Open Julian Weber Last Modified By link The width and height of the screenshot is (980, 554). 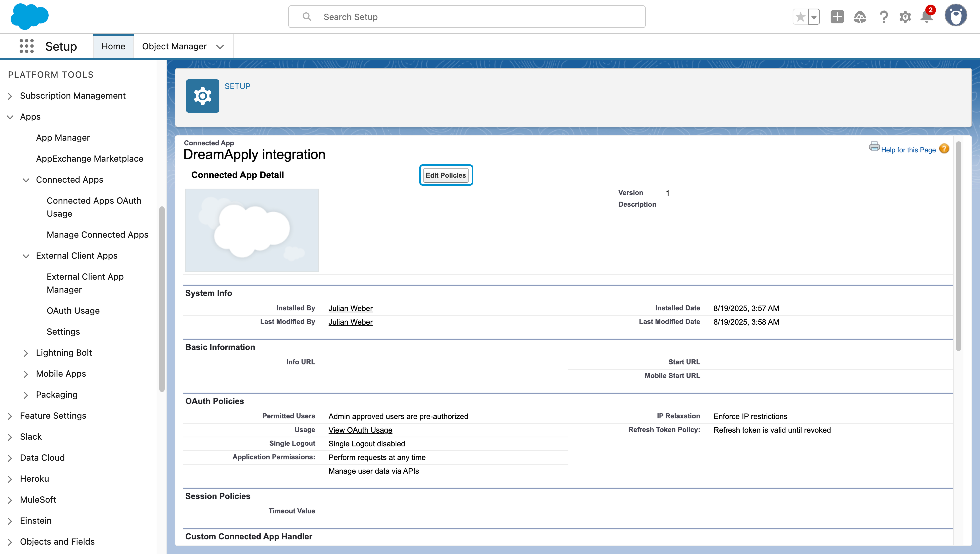(x=350, y=322)
